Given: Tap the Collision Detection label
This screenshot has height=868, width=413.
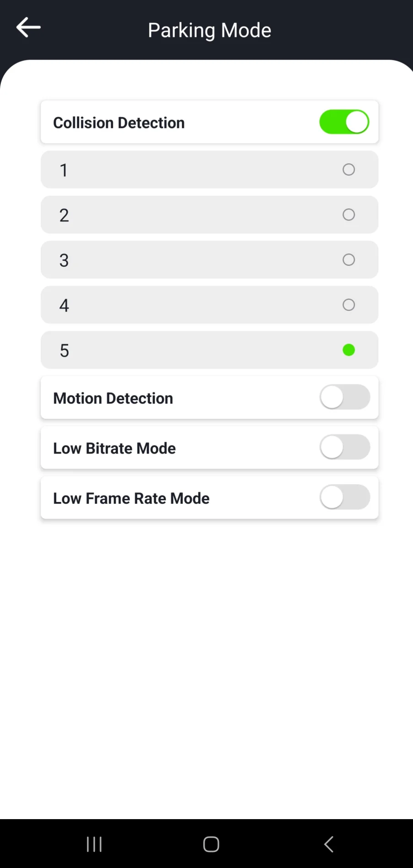Looking at the screenshot, I should pyautogui.click(x=119, y=123).
